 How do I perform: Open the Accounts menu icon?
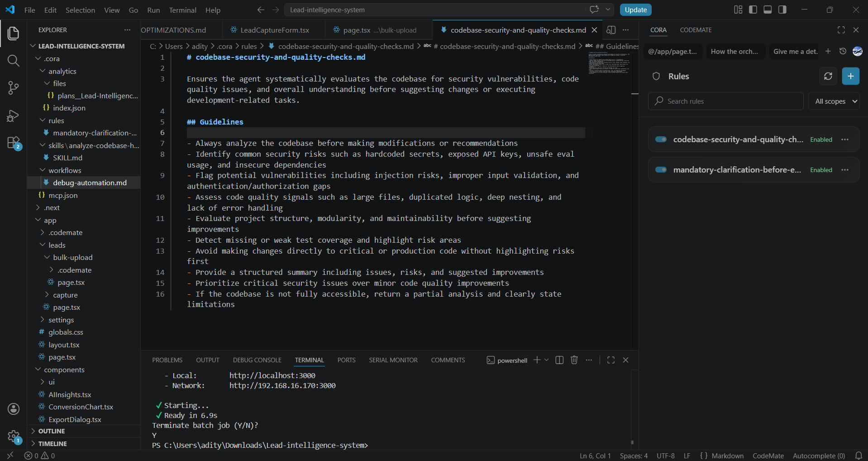[x=14, y=409]
